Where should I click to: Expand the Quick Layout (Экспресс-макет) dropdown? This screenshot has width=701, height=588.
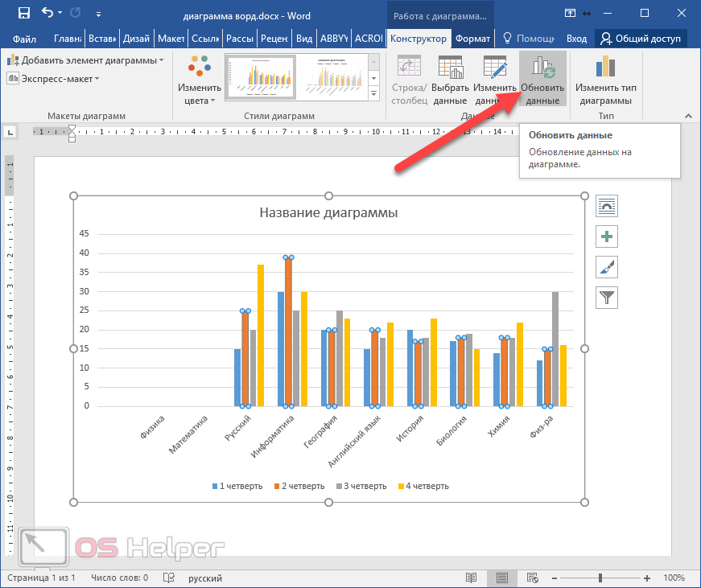[53, 78]
